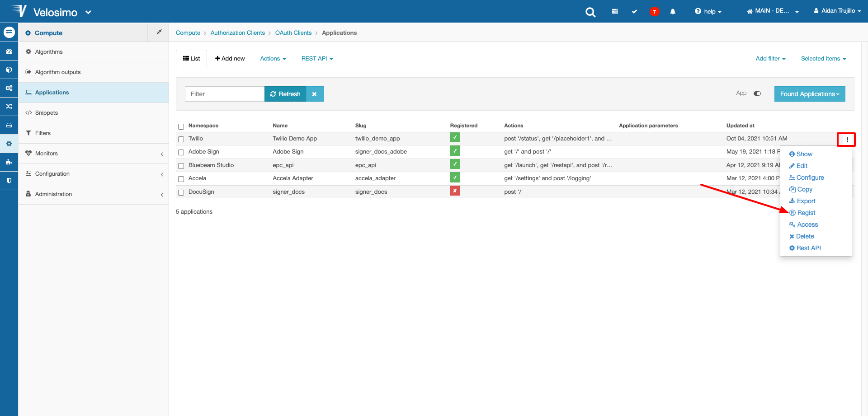Click the sidebar toggle arrows icon

coord(9,32)
